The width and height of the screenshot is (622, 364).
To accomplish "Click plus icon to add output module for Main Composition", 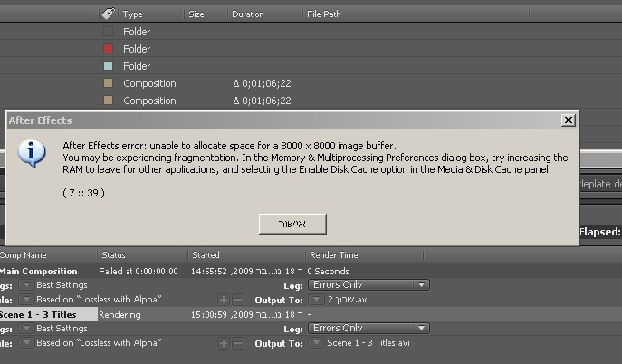I will [224, 300].
